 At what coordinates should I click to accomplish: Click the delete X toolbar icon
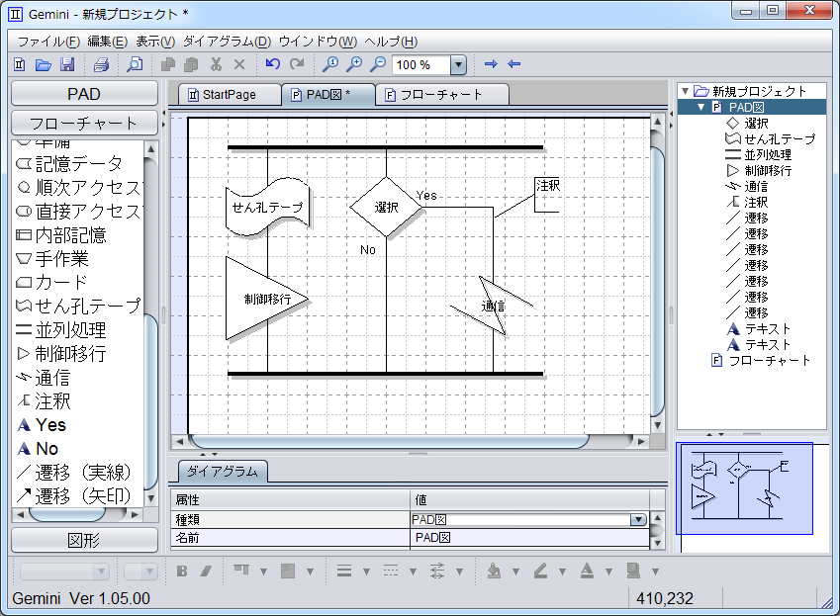[x=239, y=64]
